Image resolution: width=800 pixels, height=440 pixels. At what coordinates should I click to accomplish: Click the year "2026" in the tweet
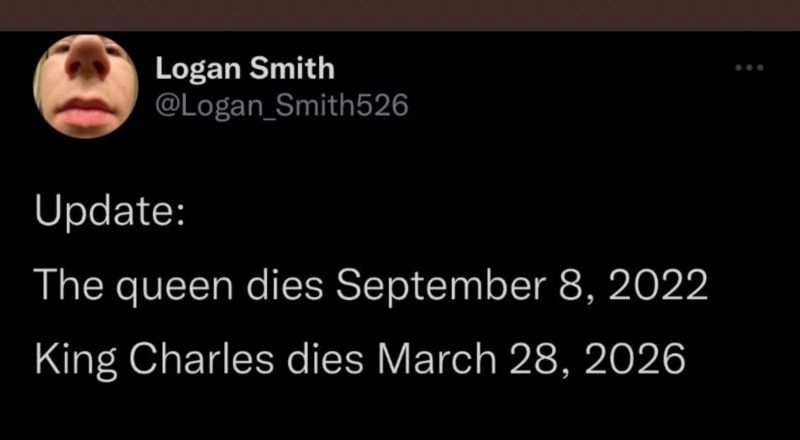pyautogui.click(x=628, y=357)
